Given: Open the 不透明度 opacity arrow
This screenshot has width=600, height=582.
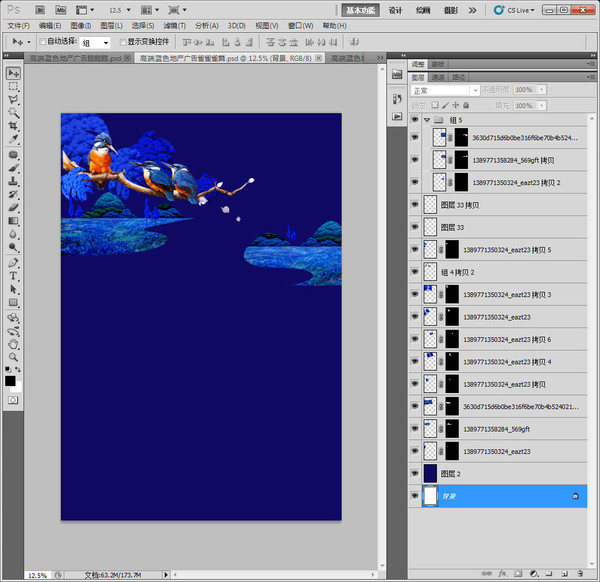Looking at the screenshot, I should click(542, 90).
